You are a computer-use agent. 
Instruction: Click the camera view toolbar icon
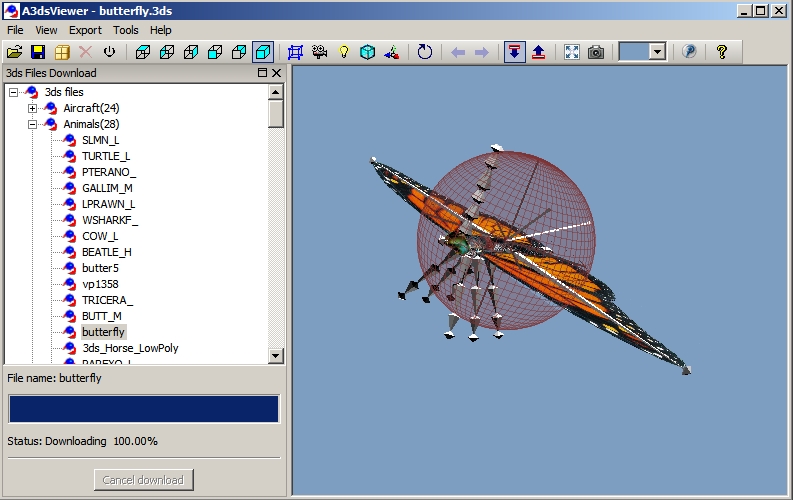pyautogui.click(x=320, y=52)
